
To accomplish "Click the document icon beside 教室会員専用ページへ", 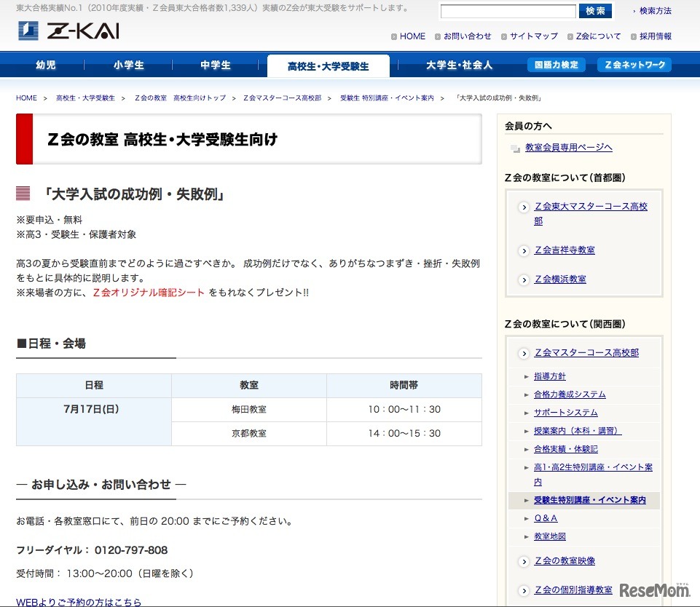I will point(514,148).
